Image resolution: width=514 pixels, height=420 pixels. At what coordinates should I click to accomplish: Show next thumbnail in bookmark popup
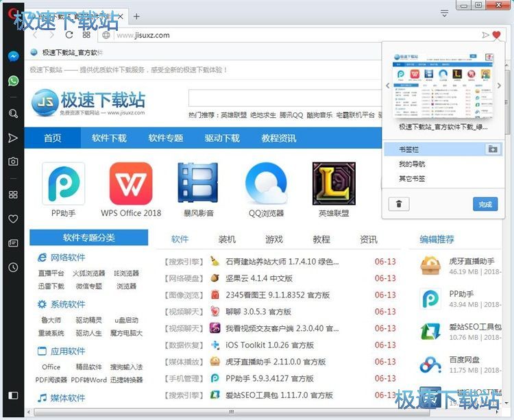coord(499,86)
